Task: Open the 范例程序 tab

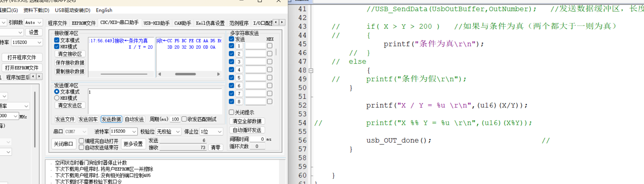Action: [x=239, y=23]
